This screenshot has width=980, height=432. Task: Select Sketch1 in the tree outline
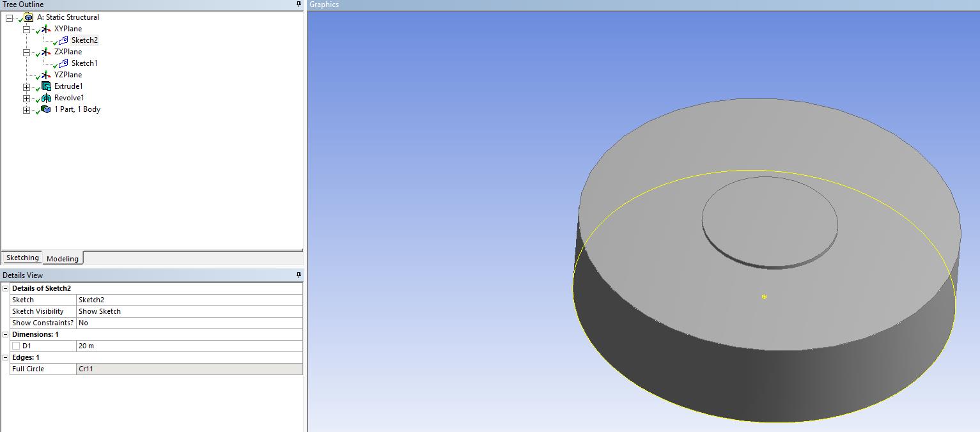84,63
